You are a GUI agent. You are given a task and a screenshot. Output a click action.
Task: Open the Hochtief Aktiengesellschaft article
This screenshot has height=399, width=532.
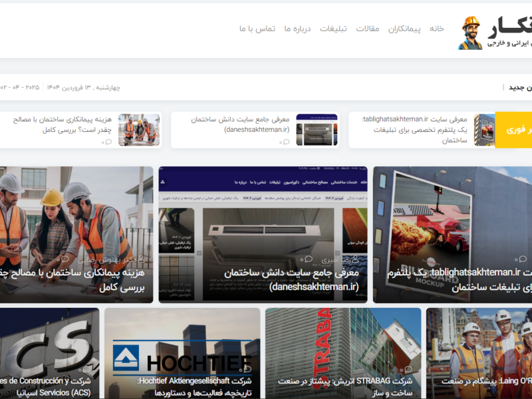(x=195, y=387)
